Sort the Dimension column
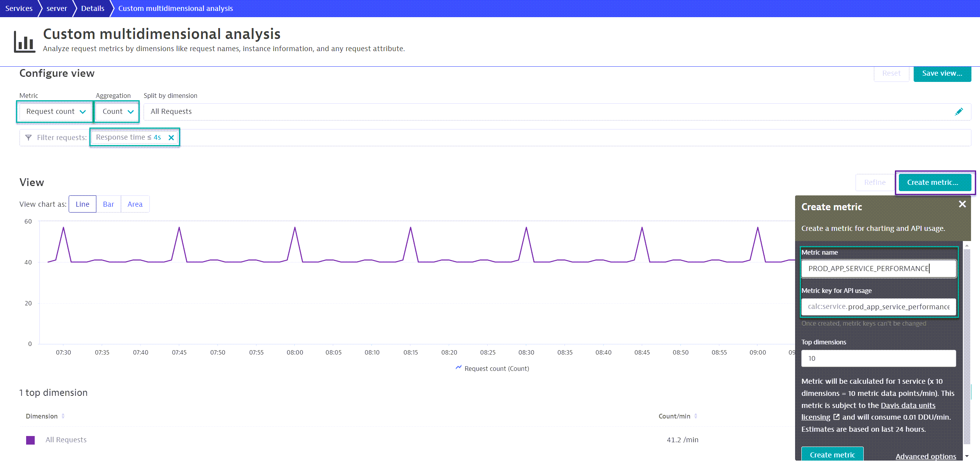The width and height of the screenshot is (980, 468). (x=63, y=416)
